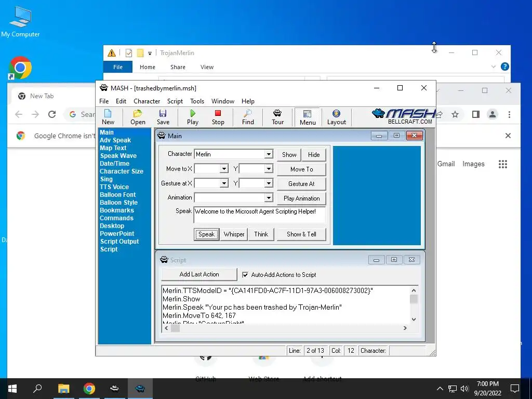
Task: Open Chrome profile avatar icon
Action: pos(493,114)
